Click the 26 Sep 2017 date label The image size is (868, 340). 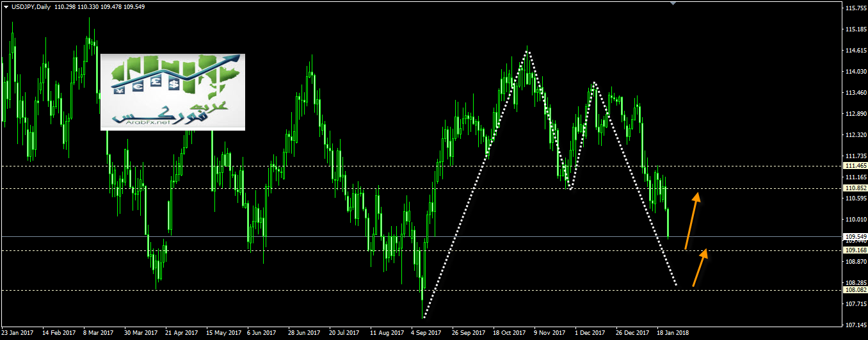pyautogui.click(x=468, y=334)
